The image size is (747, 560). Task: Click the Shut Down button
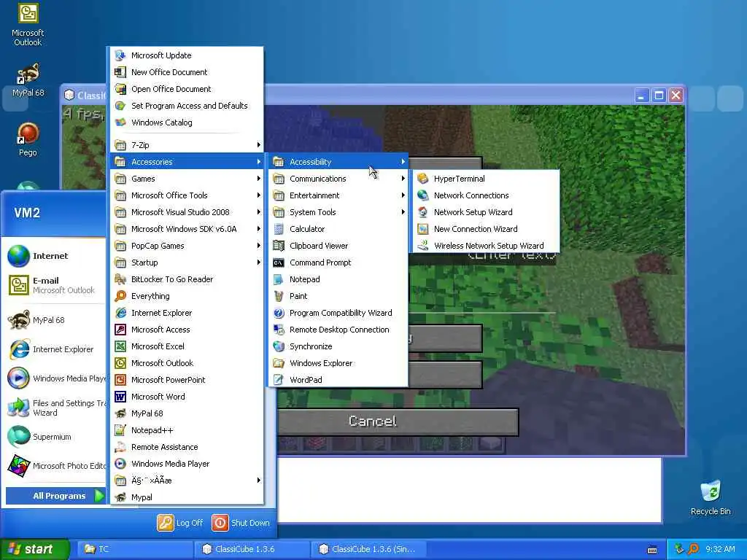tap(241, 523)
